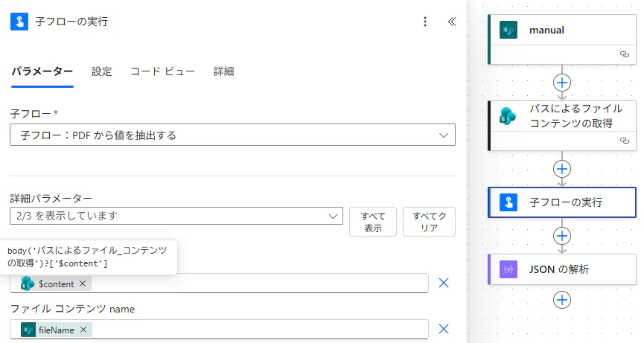Click the すべて表示 button
Viewport: 644px width, 343px height.
point(373,222)
